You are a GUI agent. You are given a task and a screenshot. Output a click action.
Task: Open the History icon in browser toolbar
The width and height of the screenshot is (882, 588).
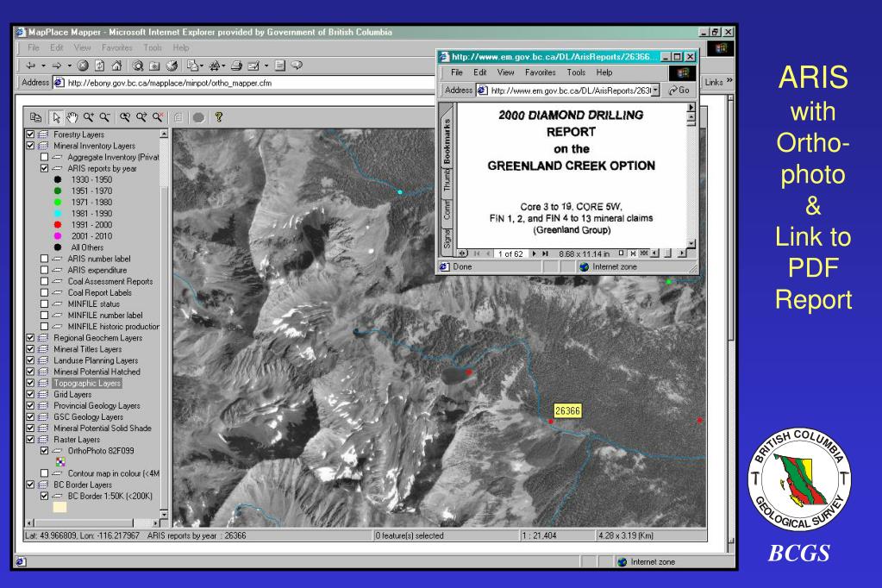tap(172, 66)
